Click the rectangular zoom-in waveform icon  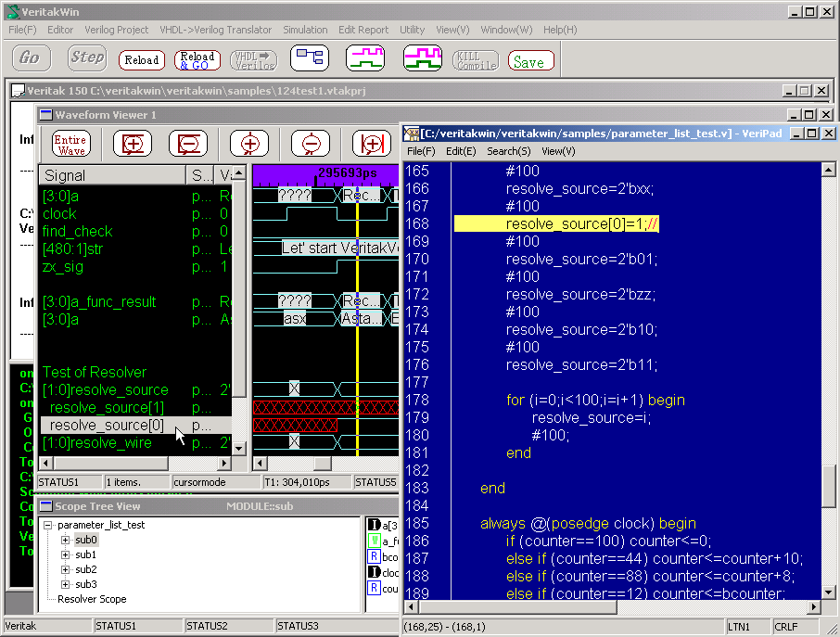(x=133, y=144)
